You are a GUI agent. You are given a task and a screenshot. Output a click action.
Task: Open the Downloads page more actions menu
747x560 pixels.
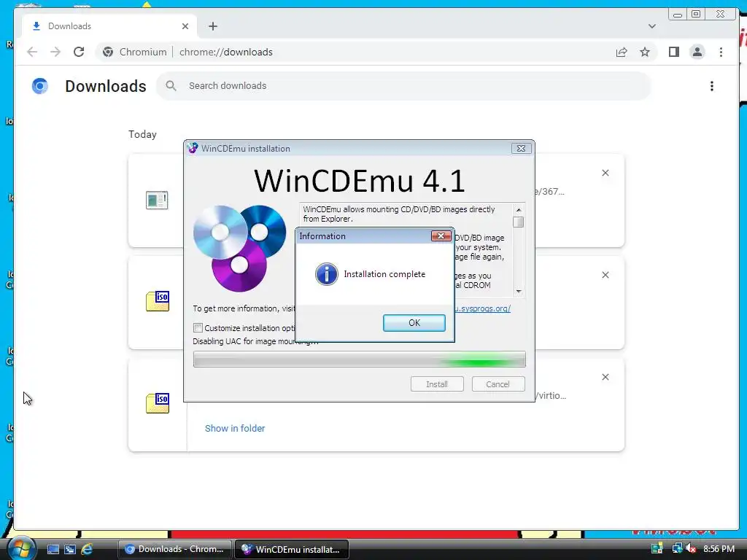712,86
